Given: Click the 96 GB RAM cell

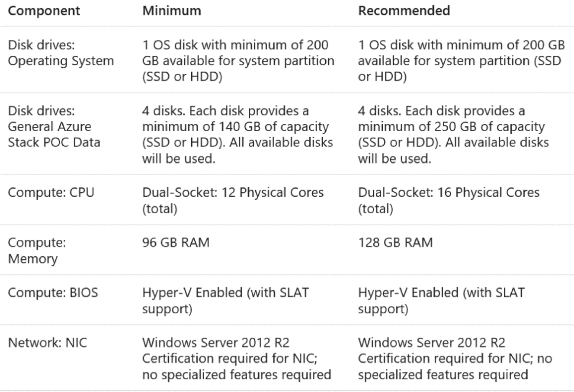Looking at the screenshot, I should pyautogui.click(x=176, y=242).
